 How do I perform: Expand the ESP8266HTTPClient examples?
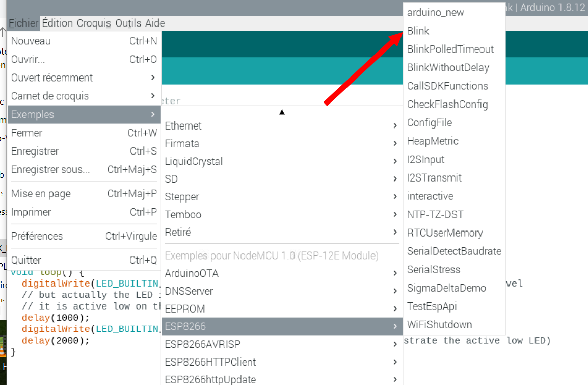click(x=282, y=362)
